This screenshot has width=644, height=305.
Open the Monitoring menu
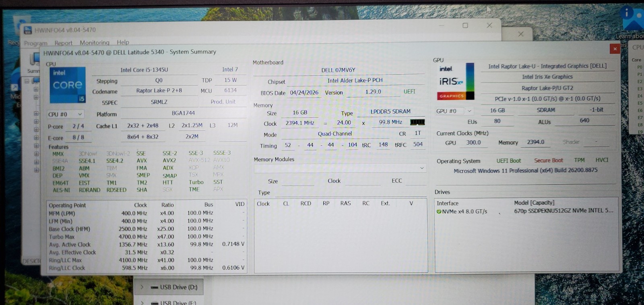[94, 42]
